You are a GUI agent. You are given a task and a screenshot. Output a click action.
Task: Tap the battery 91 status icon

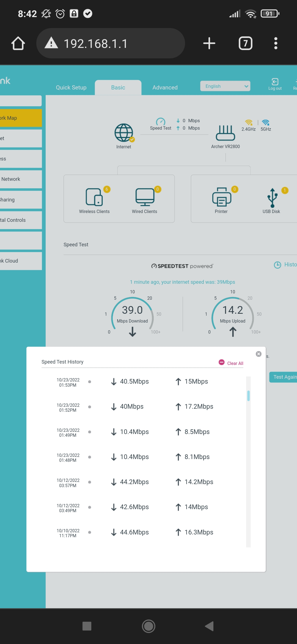point(270,13)
